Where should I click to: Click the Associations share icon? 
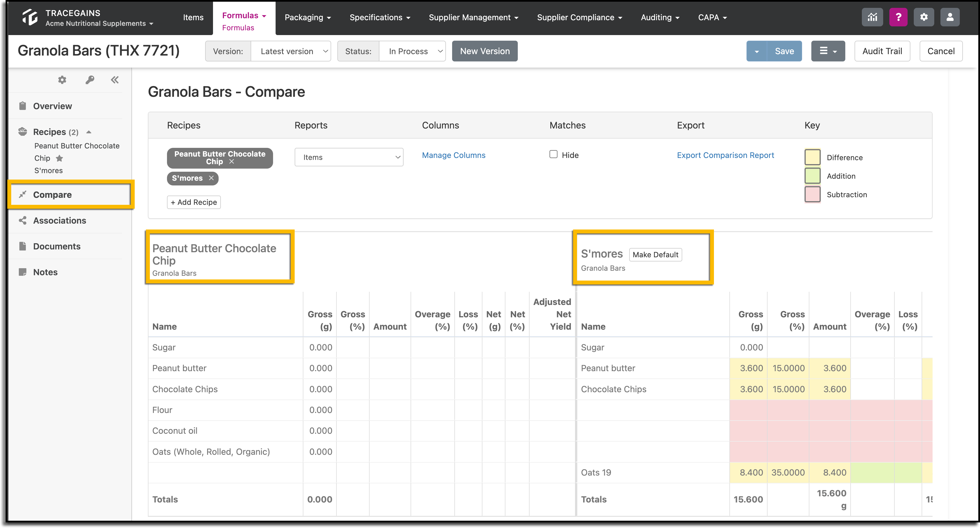pyautogui.click(x=23, y=220)
